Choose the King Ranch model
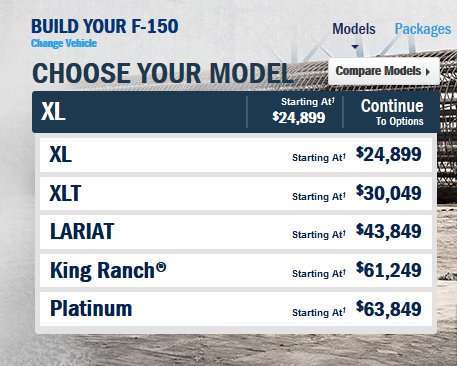The width and height of the screenshot is (457, 366). pyautogui.click(x=236, y=270)
